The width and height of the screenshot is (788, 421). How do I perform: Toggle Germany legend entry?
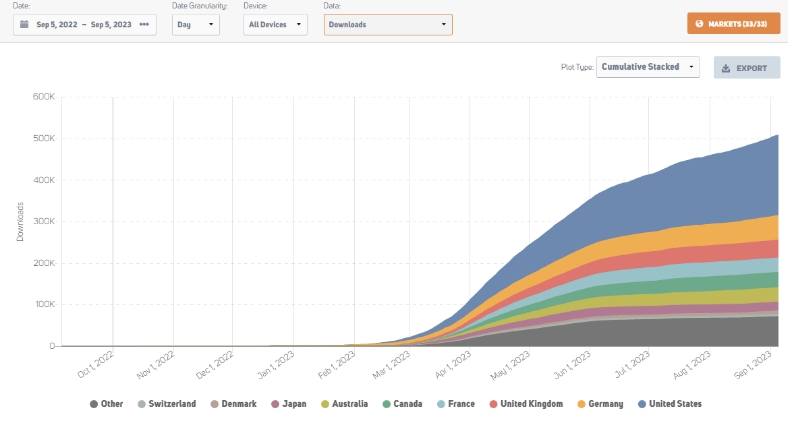[599, 404]
